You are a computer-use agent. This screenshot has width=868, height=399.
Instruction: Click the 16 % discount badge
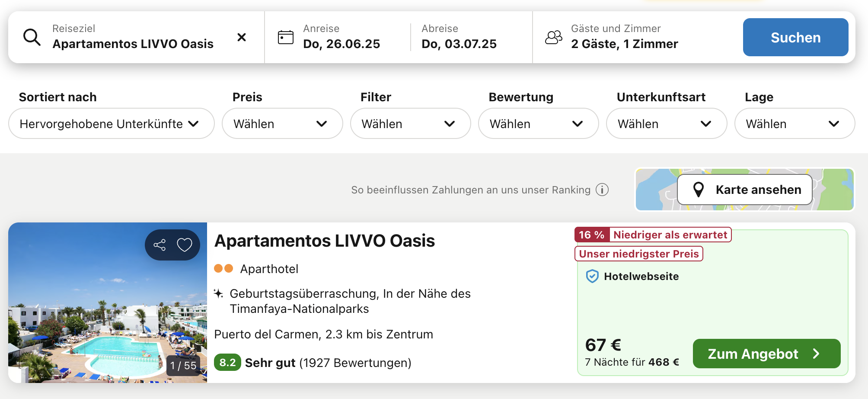pyautogui.click(x=592, y=235)
